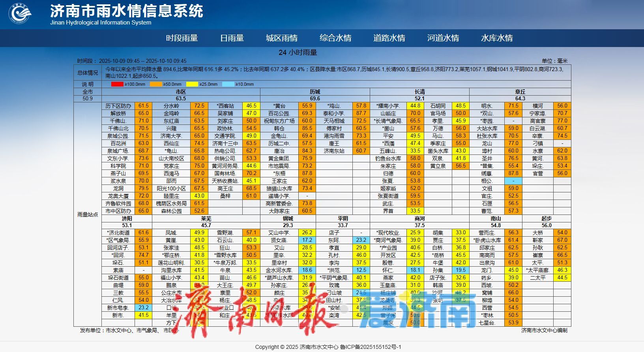Select the 解放桥 station cell

[118, 113]
